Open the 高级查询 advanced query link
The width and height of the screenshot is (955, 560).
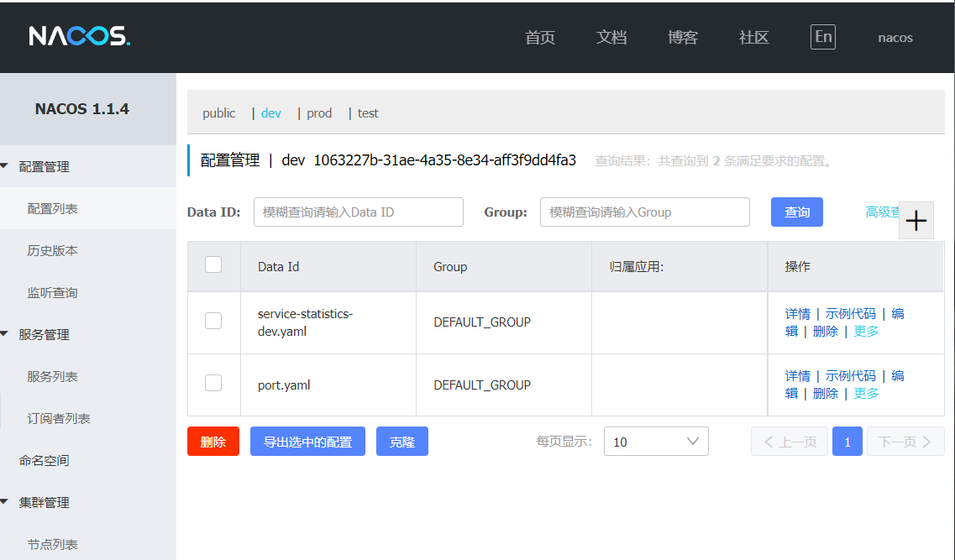[x=882, y=212]
